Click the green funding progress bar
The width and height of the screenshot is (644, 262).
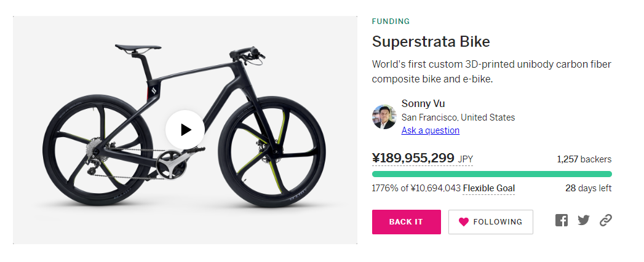pyautogui.click(x=491, y=174)
